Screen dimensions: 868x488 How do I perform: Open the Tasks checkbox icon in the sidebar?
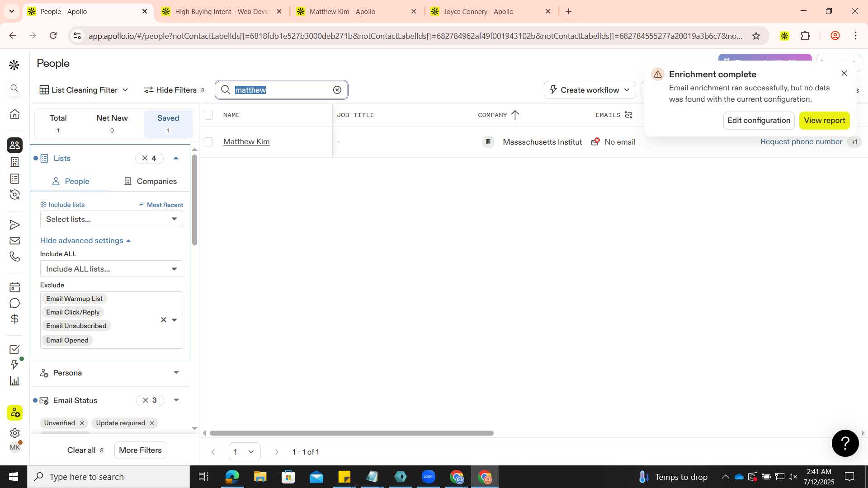coord(14,349)
